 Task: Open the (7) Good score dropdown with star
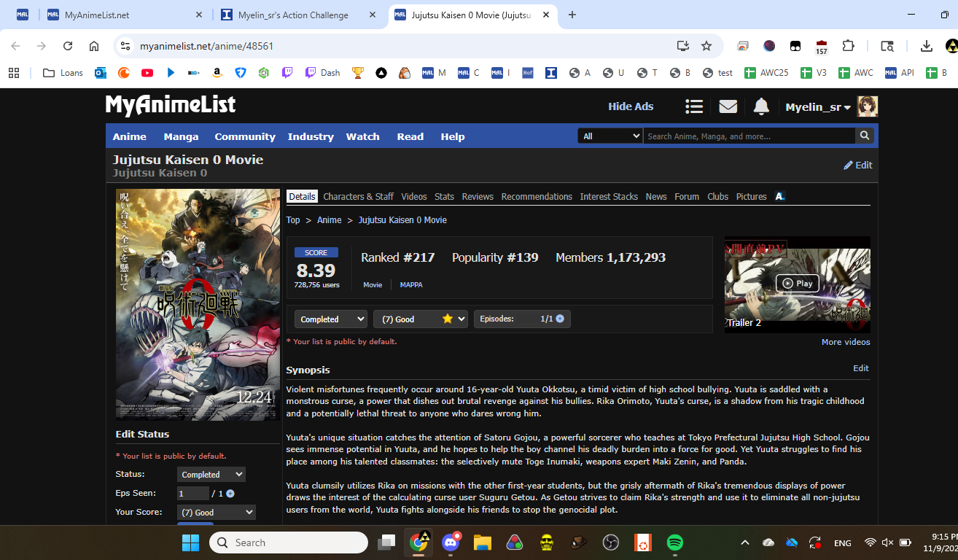tap(421, 319)
